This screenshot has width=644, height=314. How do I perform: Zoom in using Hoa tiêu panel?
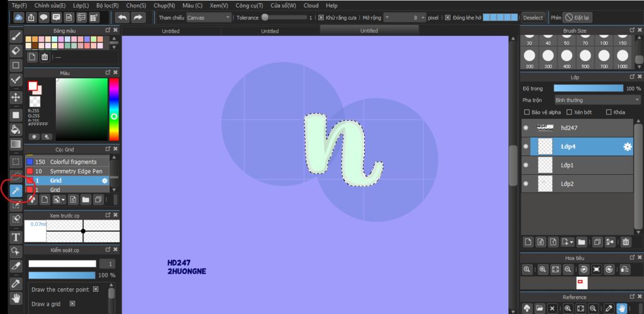tap(543, 269)
